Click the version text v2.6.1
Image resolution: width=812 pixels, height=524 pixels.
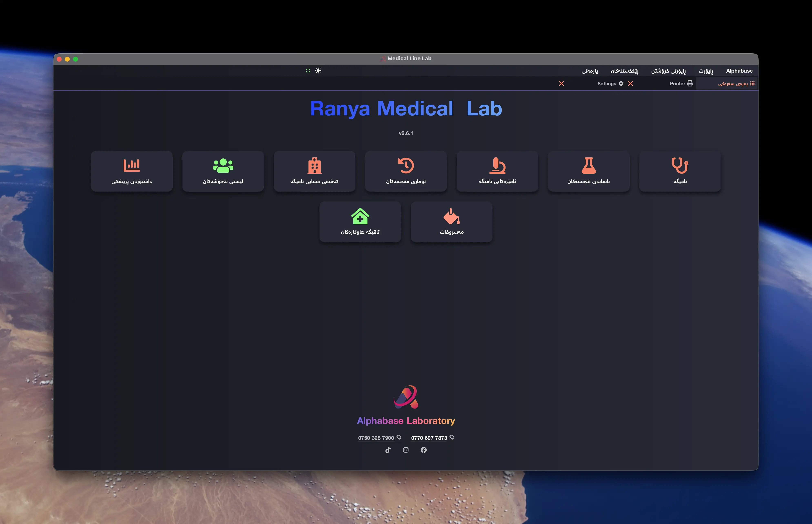coord(406,133)
